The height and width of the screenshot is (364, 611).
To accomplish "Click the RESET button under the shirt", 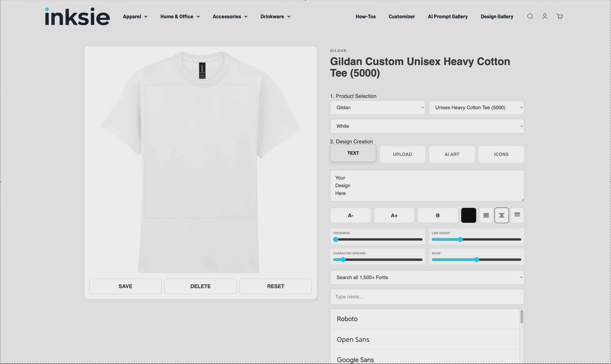I will tap(275, 286).
